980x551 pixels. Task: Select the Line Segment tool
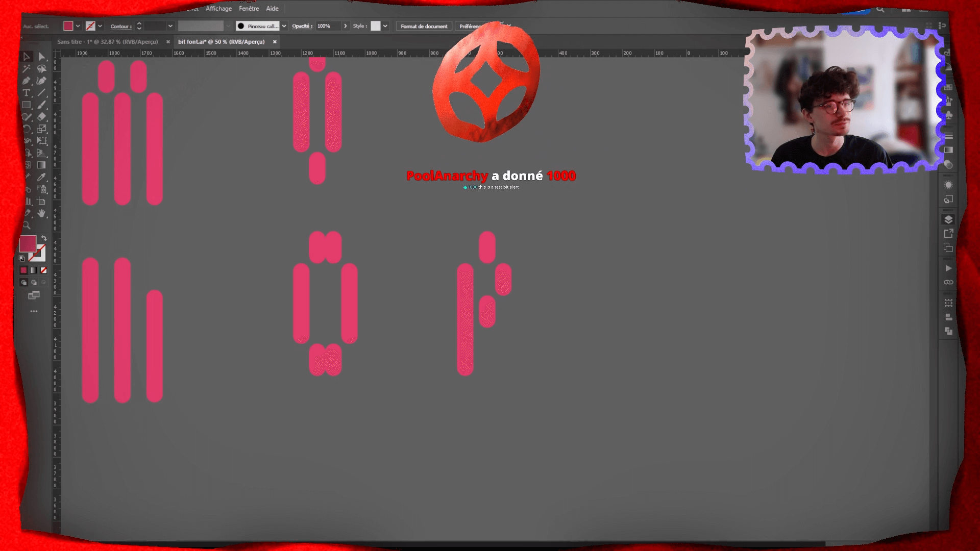tap(42, 93)
